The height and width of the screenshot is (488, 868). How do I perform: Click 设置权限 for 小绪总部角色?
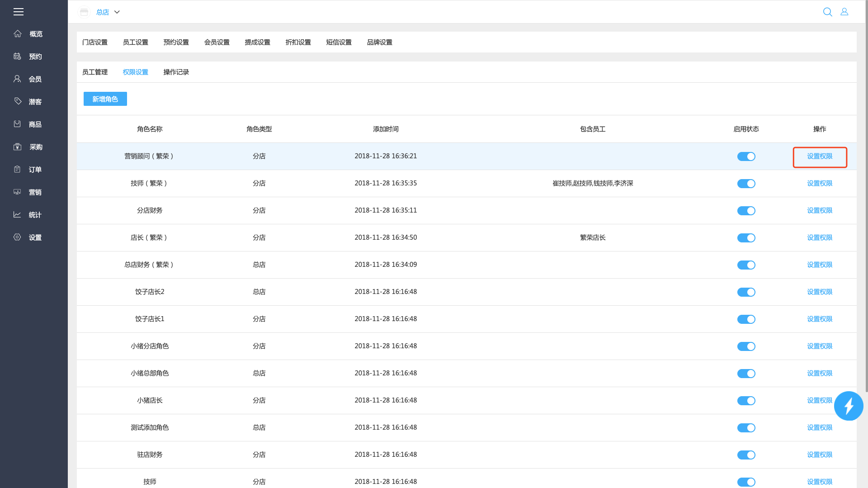[x=820, y=374]
